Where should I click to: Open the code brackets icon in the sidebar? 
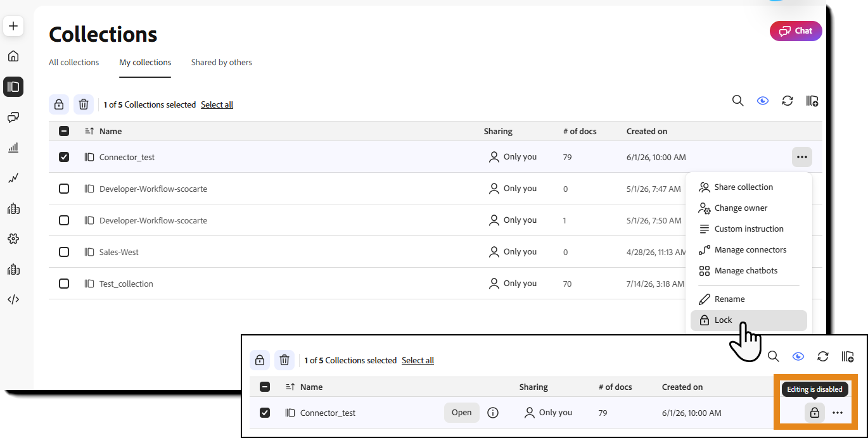click(x=13, y=299)
